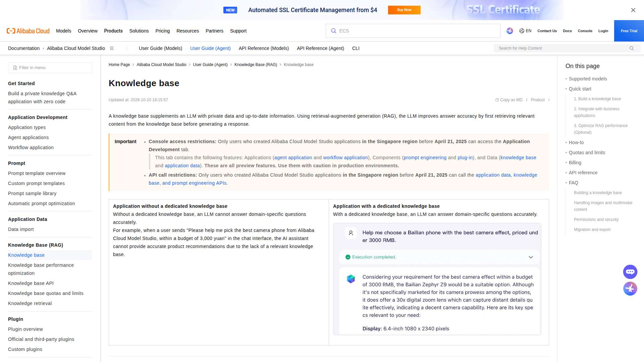Click the green Execution completed check icon
644x362 pixels.
tap(348, 257)
